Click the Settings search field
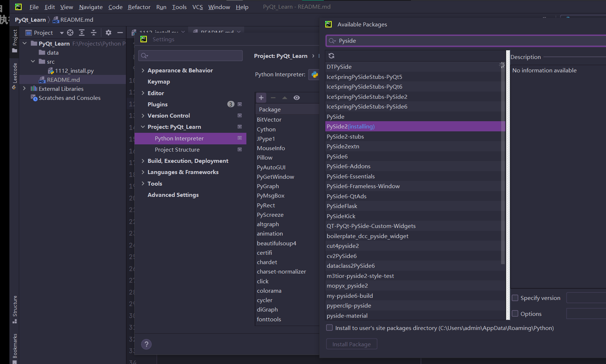 [x=190, y=55]
